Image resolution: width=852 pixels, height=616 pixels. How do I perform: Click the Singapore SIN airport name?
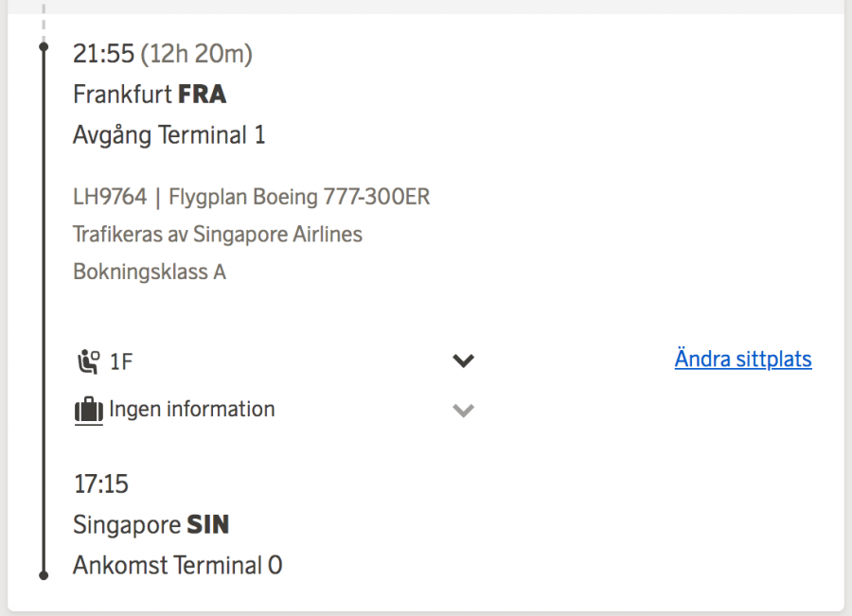pos(151,524)
